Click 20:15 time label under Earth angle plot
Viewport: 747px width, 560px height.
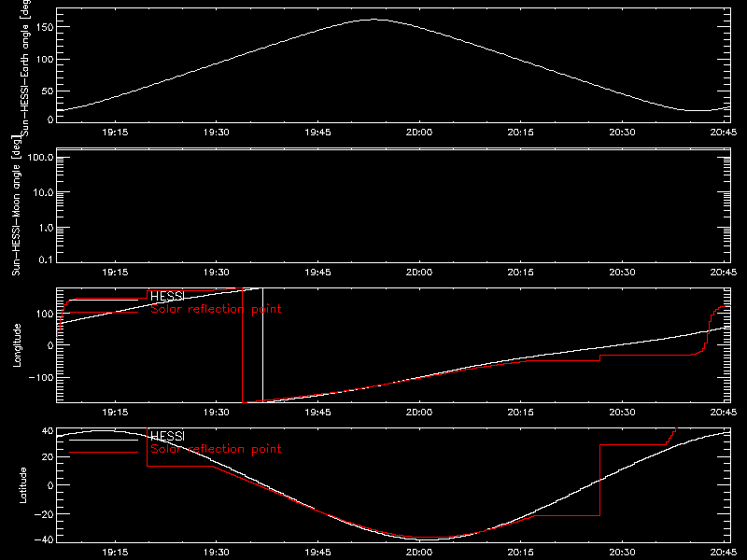tap(521, 133)
